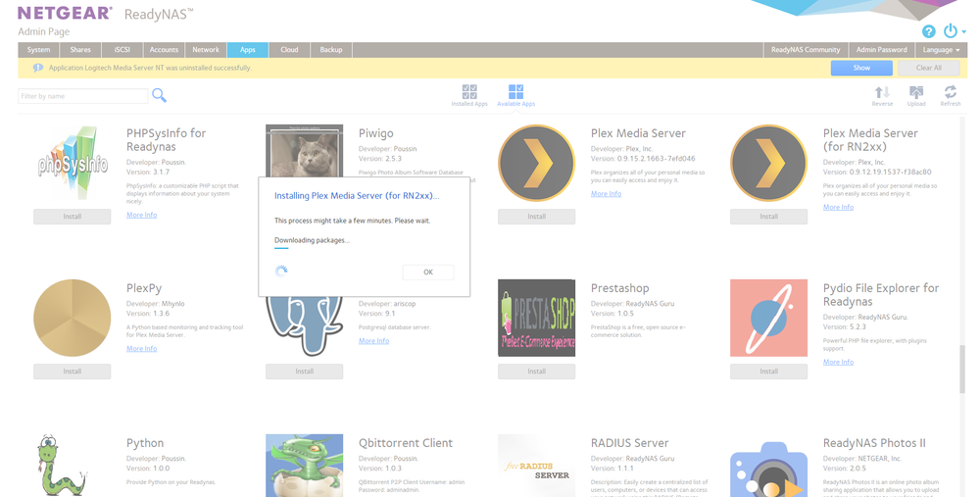Open More Info for PostgreSQL database server
The height and width of the screenshot is (497, 980).
(373, 341)
